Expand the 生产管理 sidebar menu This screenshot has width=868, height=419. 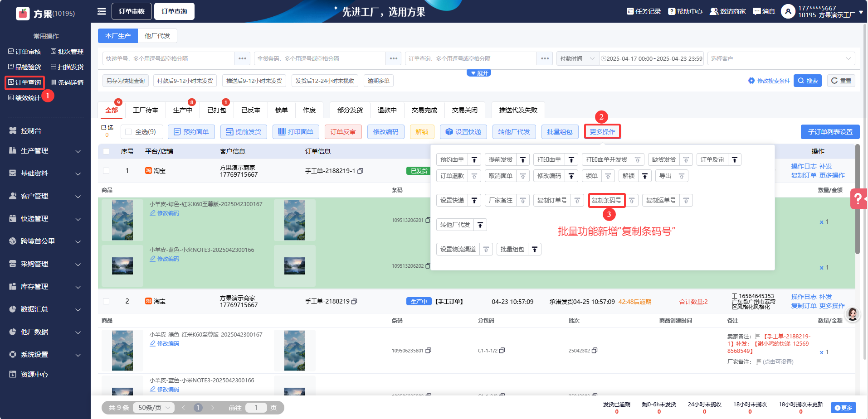click(45, 151)
